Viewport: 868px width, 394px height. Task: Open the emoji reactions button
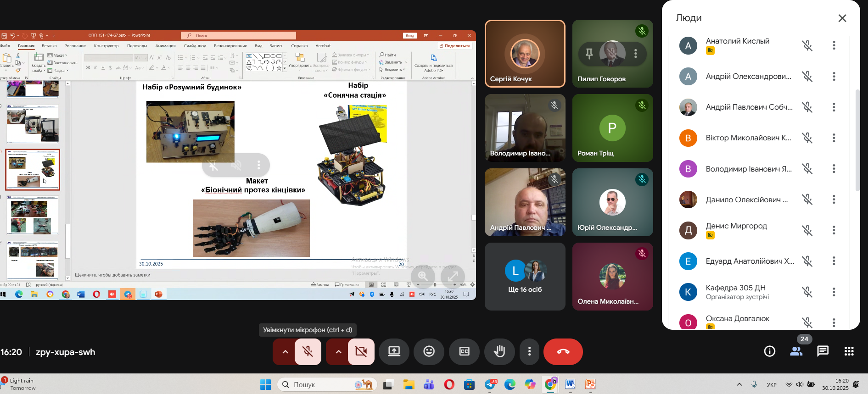click(429, 352)
